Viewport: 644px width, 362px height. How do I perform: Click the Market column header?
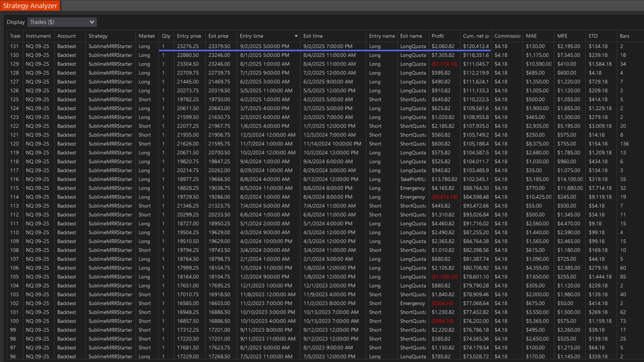[x=146, y=36]
